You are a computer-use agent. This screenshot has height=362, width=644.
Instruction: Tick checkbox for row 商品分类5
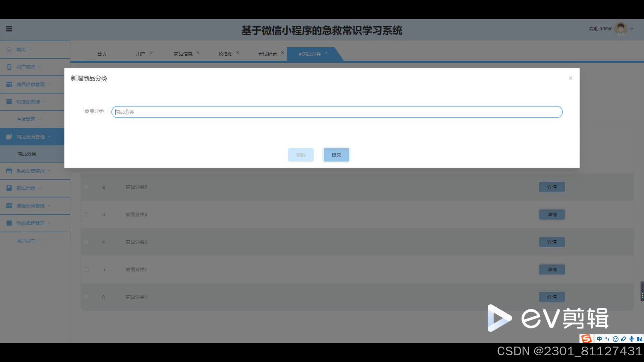(x=86, y=187)
